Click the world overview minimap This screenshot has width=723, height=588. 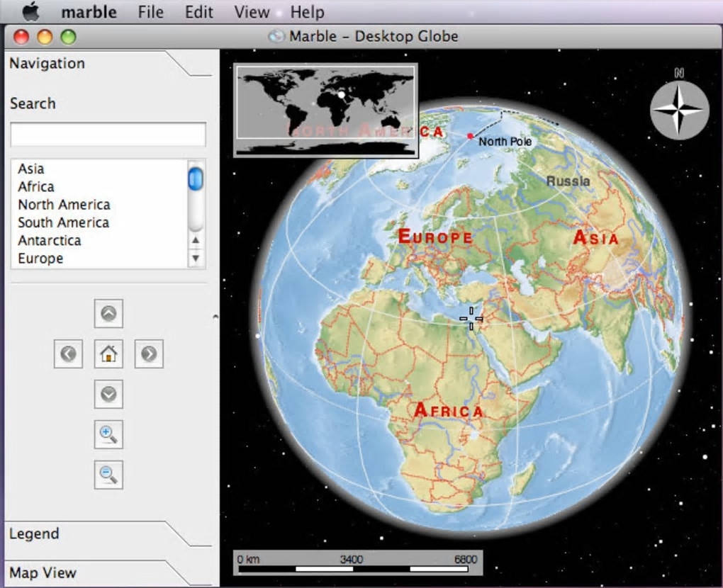326,111
